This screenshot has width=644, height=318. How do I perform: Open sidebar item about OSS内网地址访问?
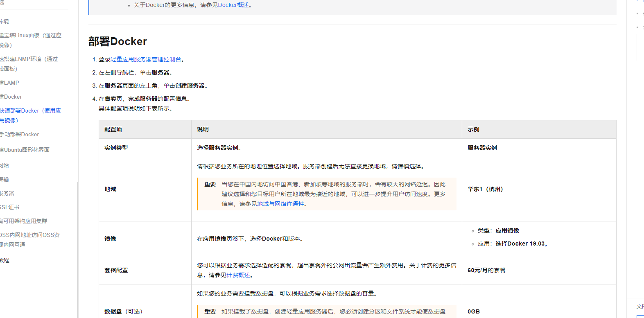coord(30,240)
